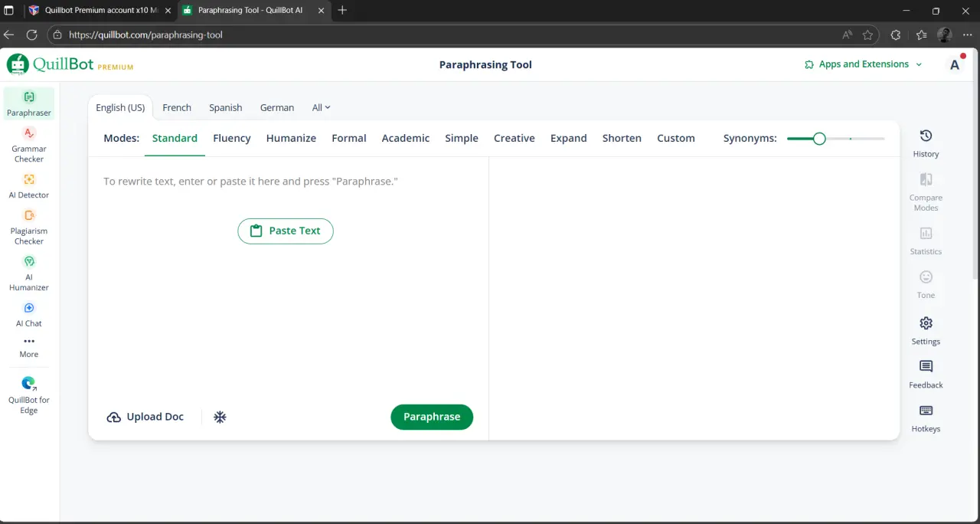Open the Feedback form
Image resolution: width=980 pixels, height=524 pixels.
click(926, 374)
